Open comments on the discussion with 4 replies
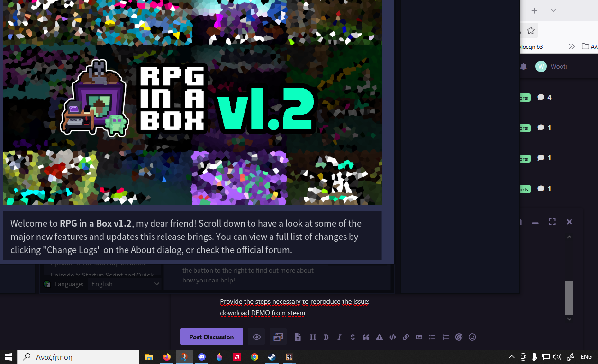The height and width of the screenshot is (364, 598). point(544,97)
